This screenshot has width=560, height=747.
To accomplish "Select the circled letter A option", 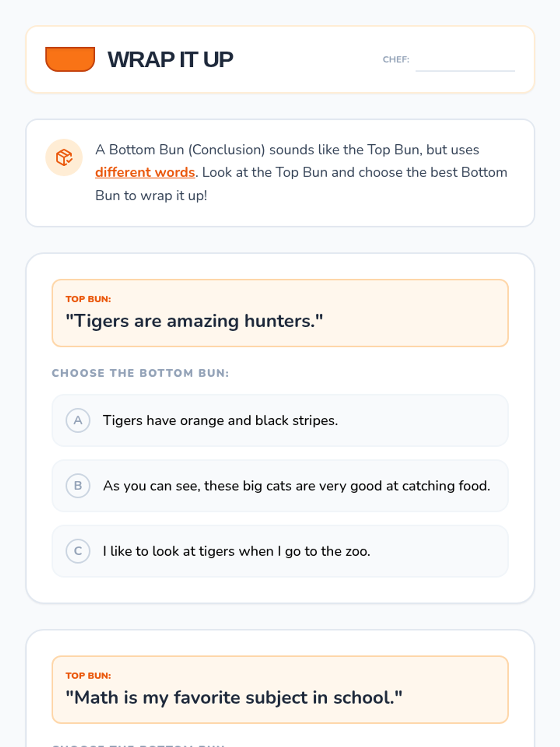I will pyautogui.click(x=78, y=420).
